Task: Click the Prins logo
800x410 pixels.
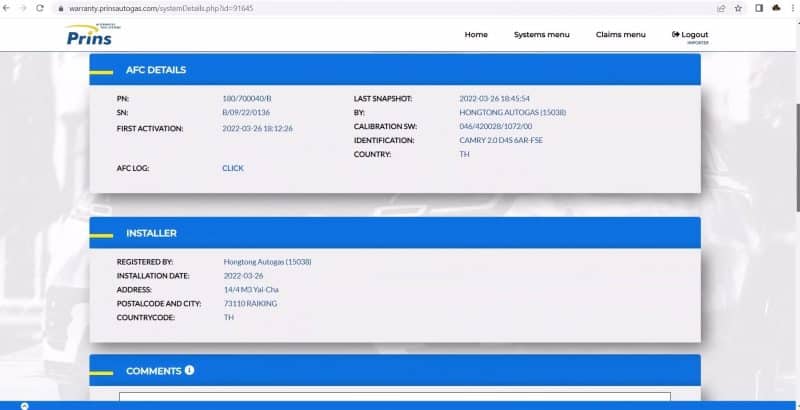Action: point(93,34)
